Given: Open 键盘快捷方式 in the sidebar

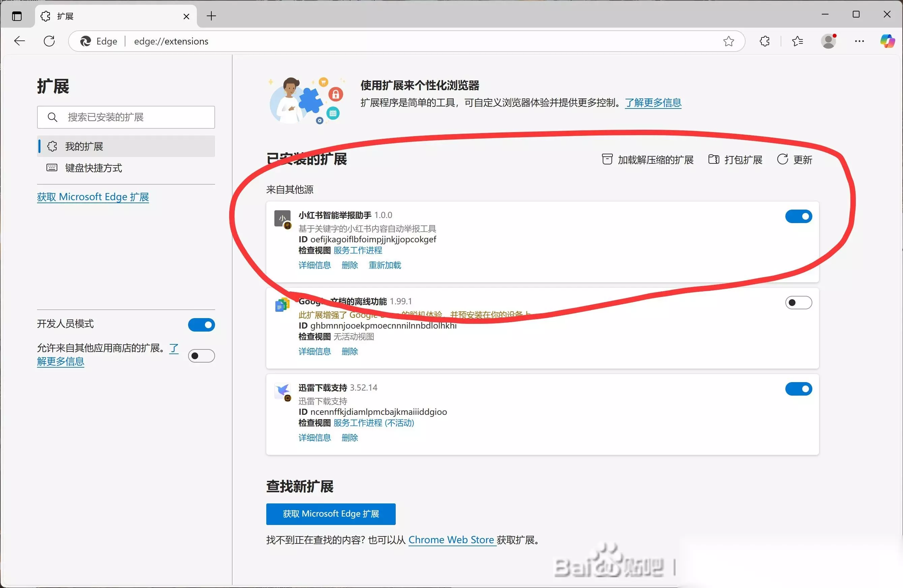Looking at the screenshot, I should point(126,168).
